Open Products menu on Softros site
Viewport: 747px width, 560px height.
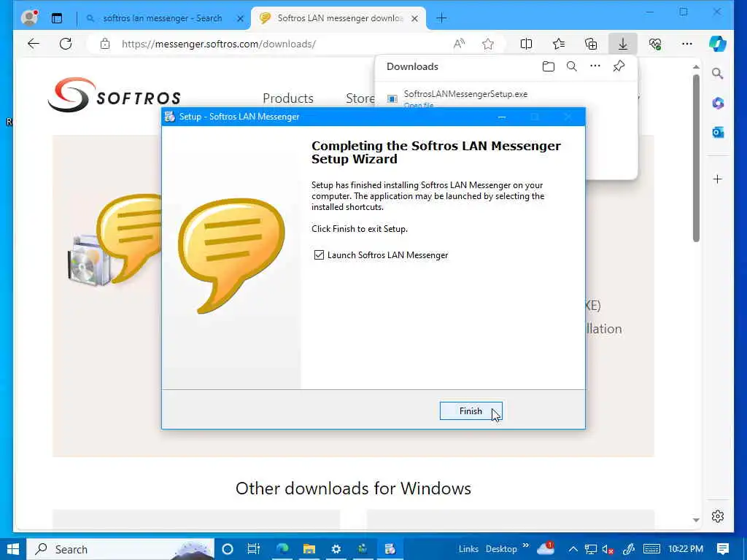click(x=287, y=98)
